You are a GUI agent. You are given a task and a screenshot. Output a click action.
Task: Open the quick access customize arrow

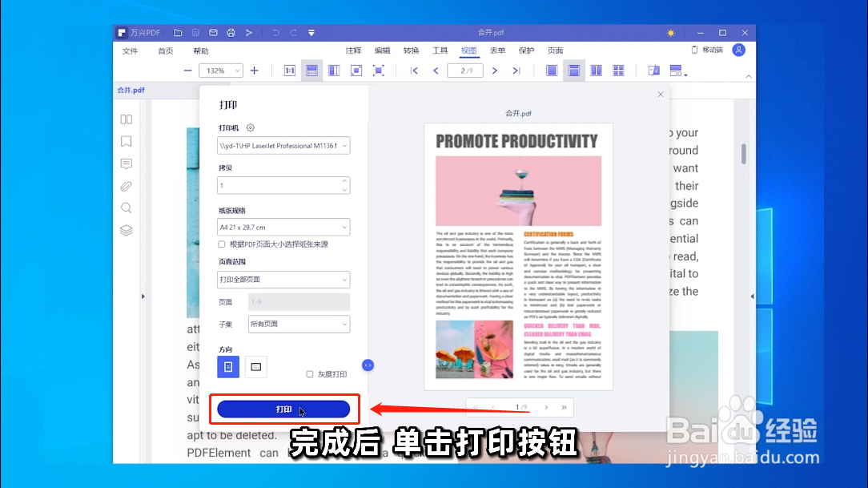[311, 33]
